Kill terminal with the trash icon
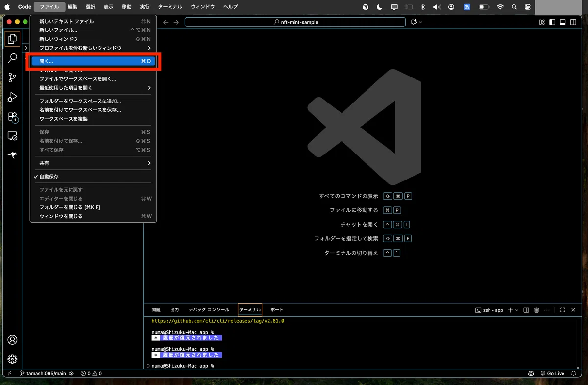This screenshot has width=588, height=385. (x=536, y=310)
